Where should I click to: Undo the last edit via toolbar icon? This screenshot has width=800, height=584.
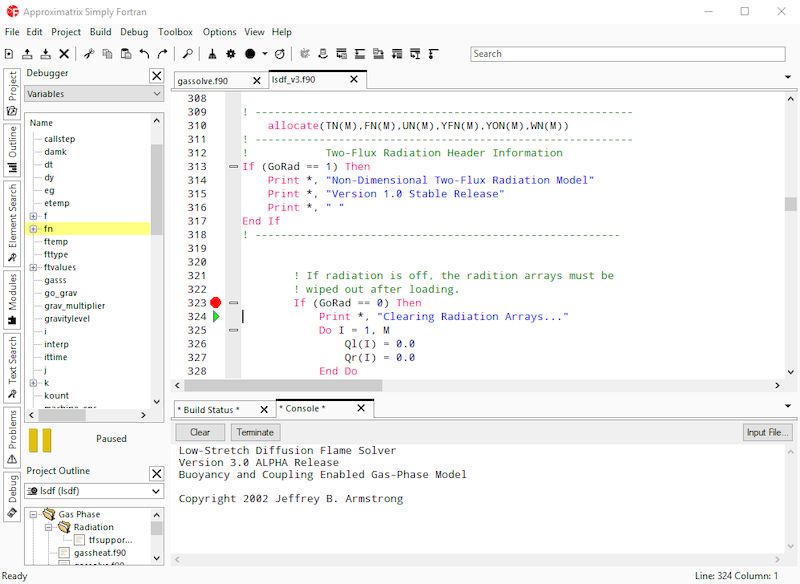point(146,55)
